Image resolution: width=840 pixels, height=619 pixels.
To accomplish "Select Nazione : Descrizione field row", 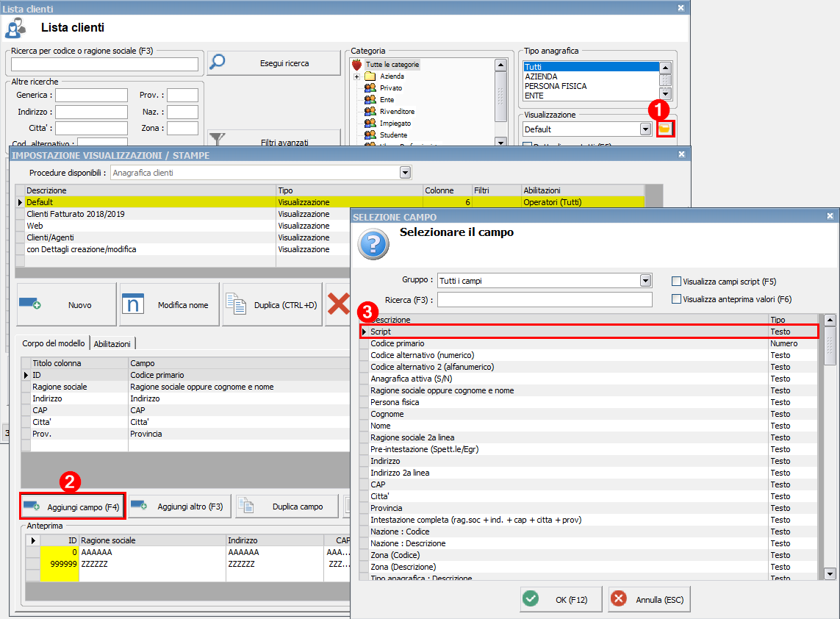I will [x=589, y=543].
